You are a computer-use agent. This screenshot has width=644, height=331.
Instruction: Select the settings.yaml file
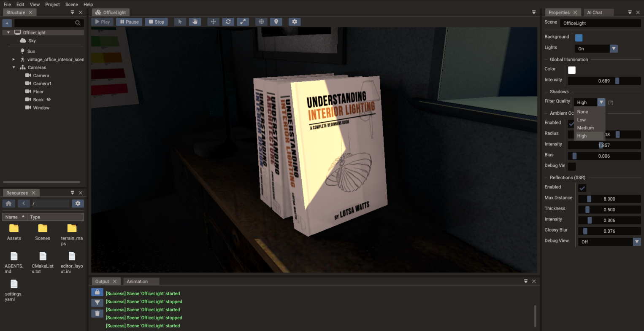point(14,290)
